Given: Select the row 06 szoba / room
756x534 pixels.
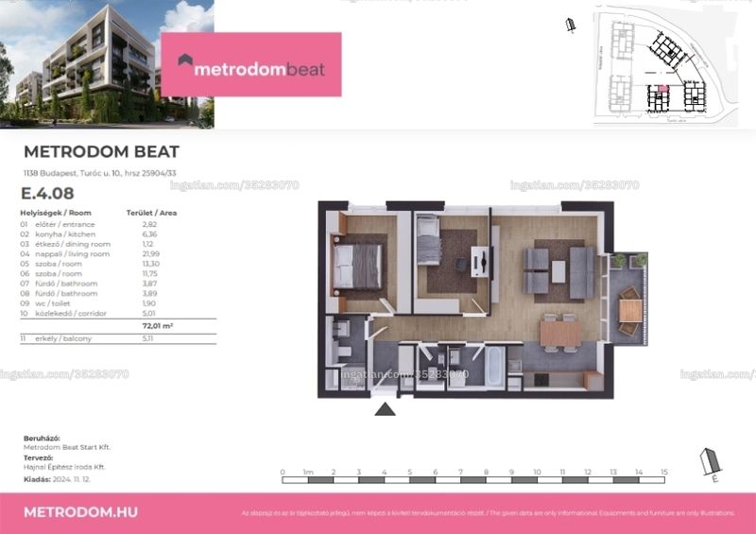Looking at the screenshot, I should click(x=118, y=274).
